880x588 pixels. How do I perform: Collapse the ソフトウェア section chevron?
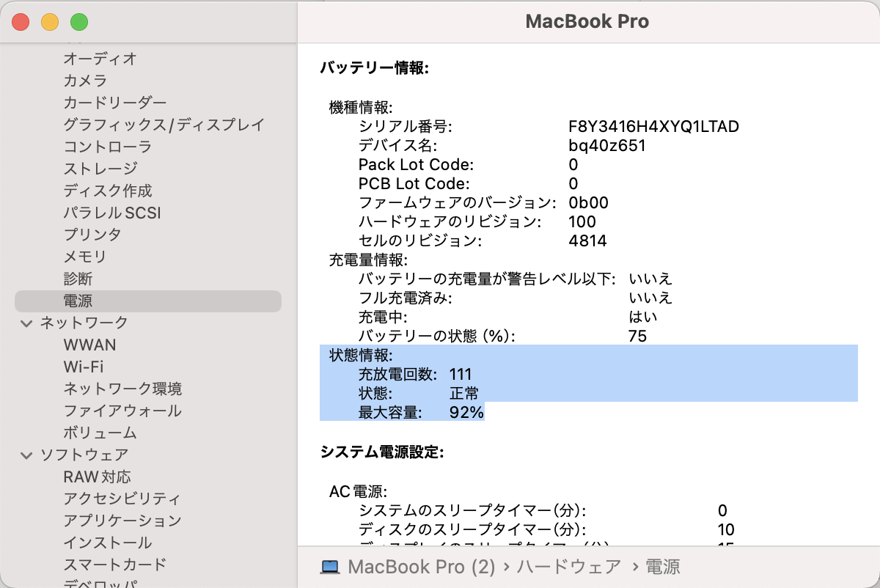pyautogui.click(x=26, y=455)
